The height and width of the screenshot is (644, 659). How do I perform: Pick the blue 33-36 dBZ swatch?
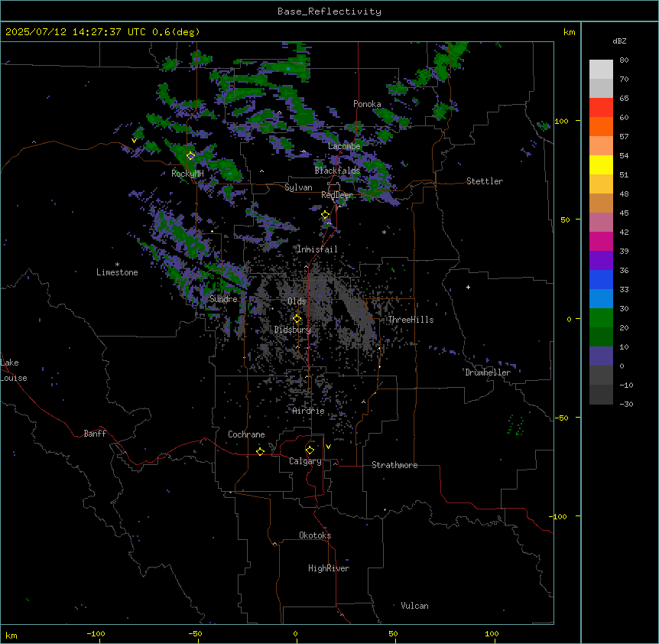point(601,279)
